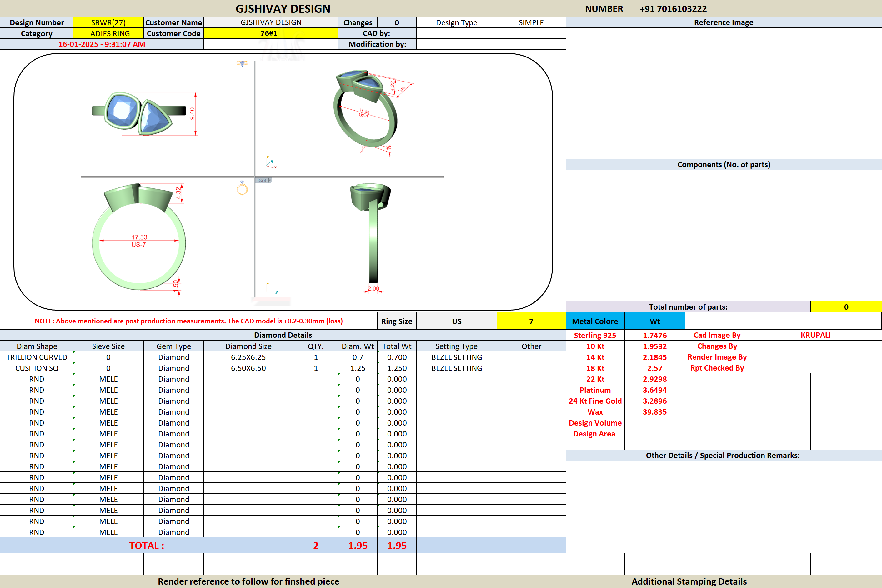Click the Render Image By label cell
This screenshot has height=588, width=882.
[717, 357]
